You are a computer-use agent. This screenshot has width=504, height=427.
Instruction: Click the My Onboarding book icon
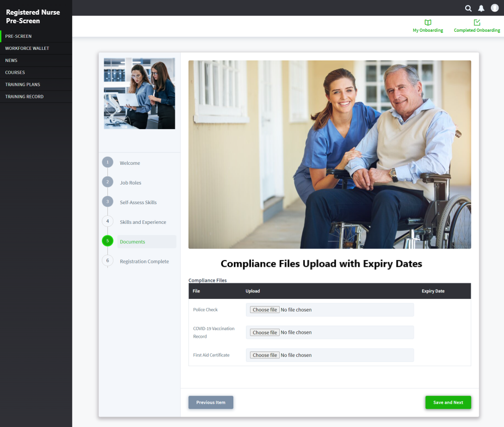[x=428, y=23]
